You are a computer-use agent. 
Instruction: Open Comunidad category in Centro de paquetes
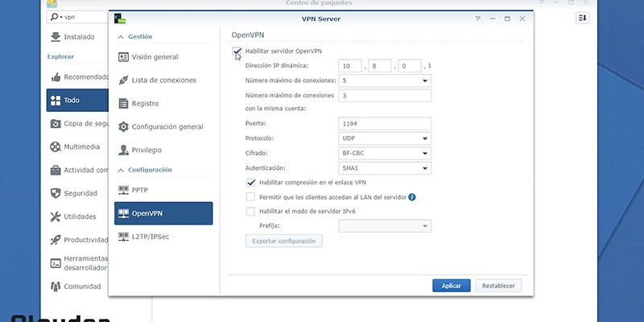pyautogui.click(x=77, y=287)
